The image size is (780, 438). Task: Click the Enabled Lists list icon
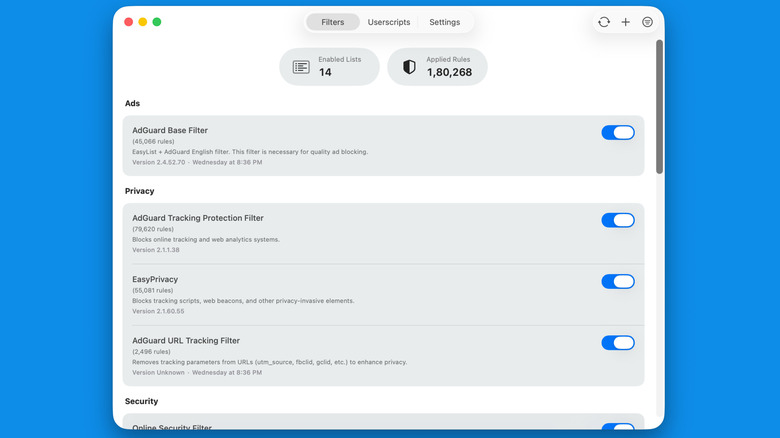point(301,67)
